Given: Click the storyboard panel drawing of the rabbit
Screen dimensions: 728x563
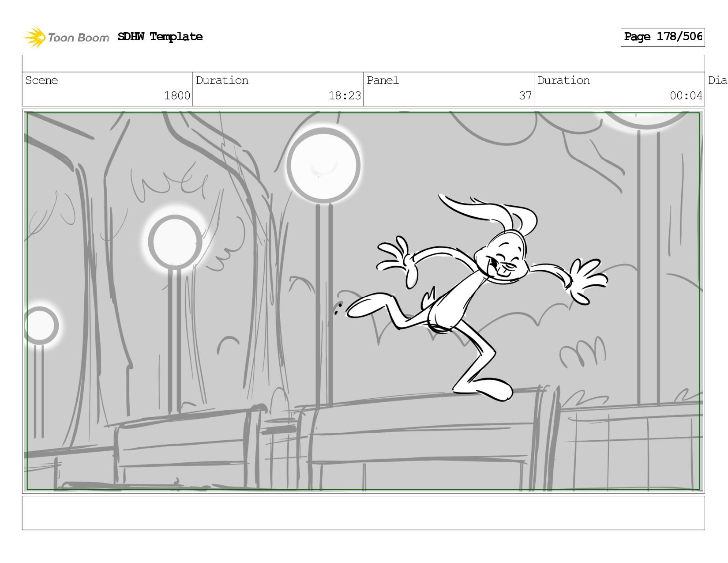Looking at the screenshot, I should 364,301.
